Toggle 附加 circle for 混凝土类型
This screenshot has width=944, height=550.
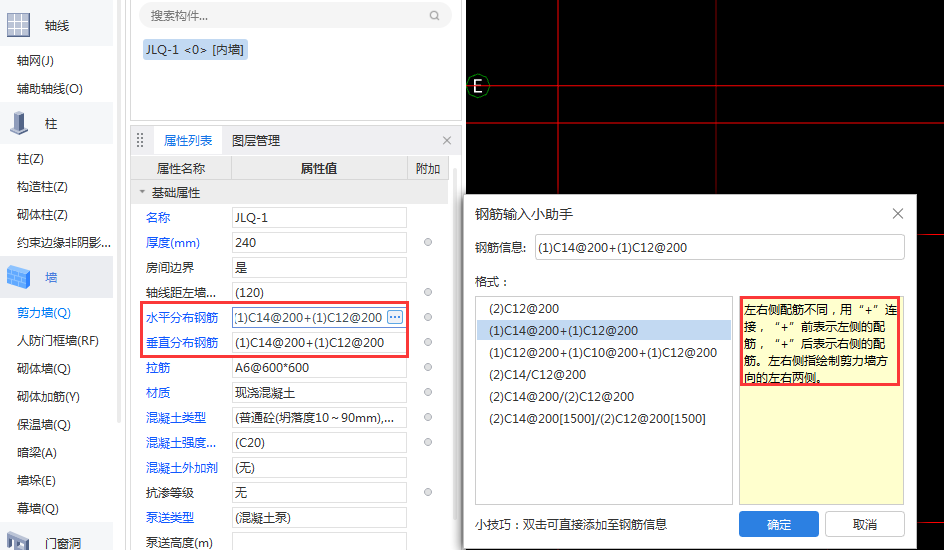coord(428,417)
